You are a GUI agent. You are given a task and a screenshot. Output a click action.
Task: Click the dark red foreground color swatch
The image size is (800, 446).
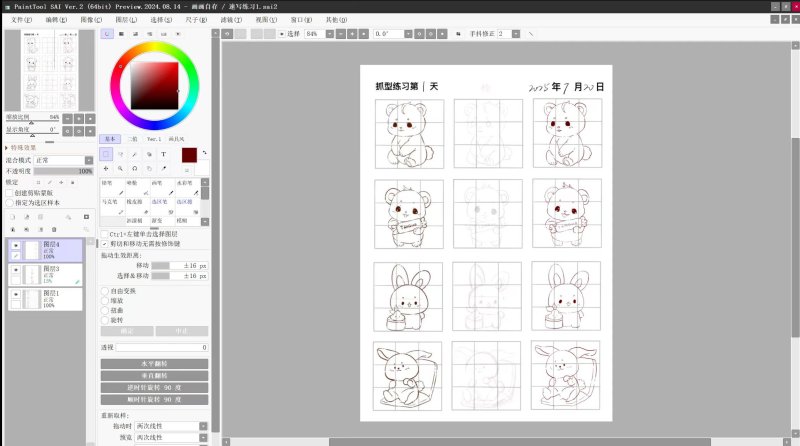[x=189, y=155]
